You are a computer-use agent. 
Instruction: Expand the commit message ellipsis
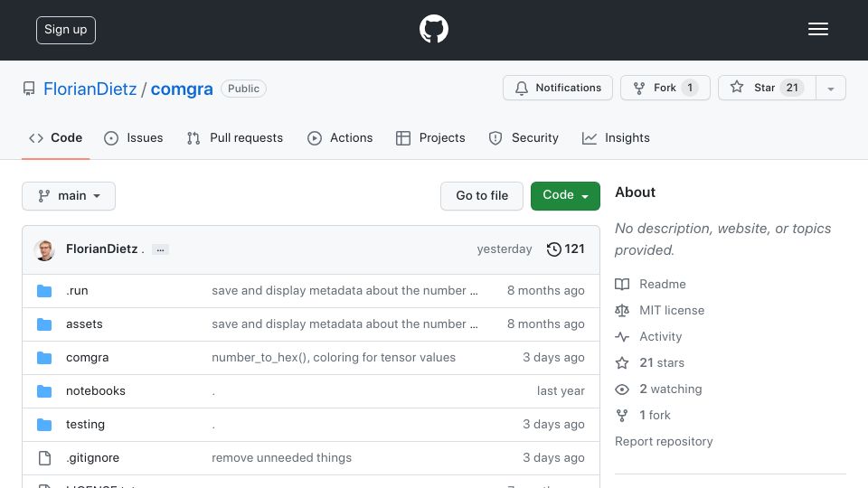pyautogui.click(x=161, y=250)
